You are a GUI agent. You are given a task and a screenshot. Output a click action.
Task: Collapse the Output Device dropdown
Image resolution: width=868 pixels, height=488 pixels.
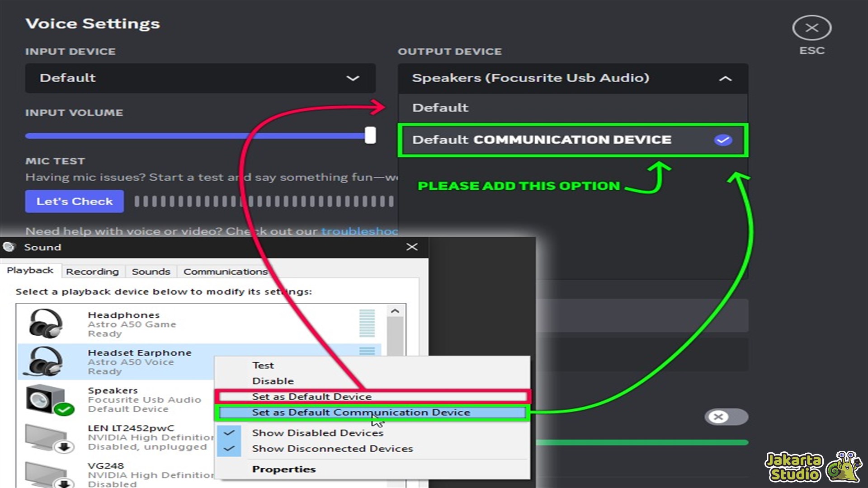pos(725,79)
